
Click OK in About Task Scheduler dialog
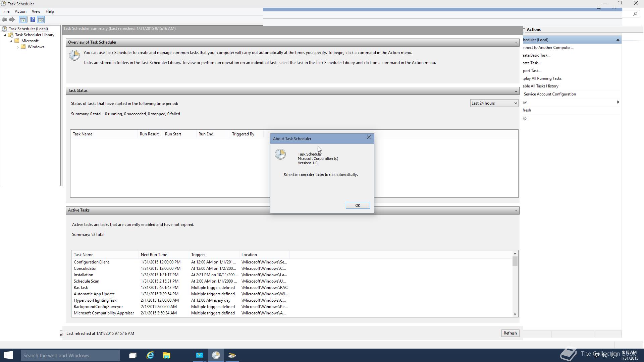click(358, 205)
